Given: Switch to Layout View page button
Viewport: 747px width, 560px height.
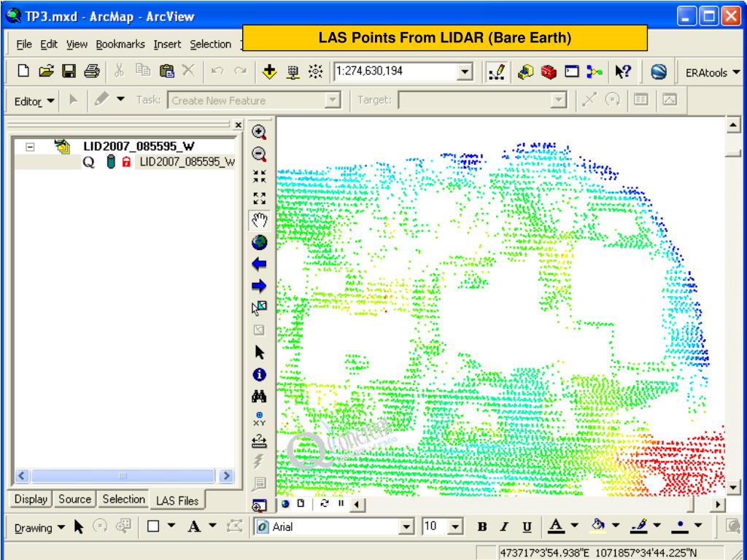Looking at the screenshot, I should 301,503.
